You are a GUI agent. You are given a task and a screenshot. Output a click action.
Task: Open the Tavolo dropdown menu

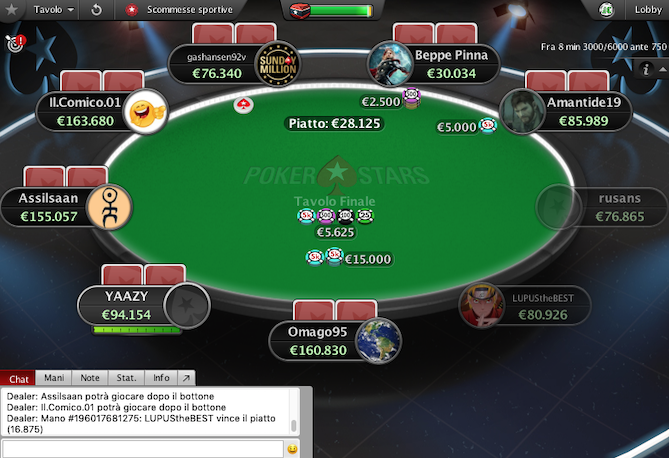(x=53, y=9)
